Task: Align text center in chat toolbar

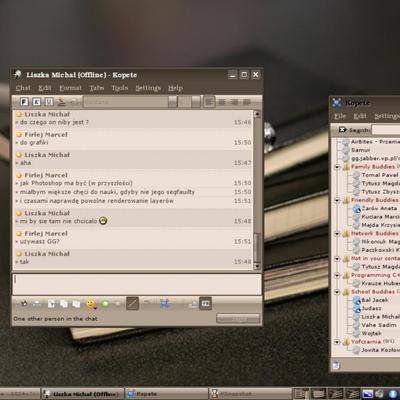Action: 222,102
